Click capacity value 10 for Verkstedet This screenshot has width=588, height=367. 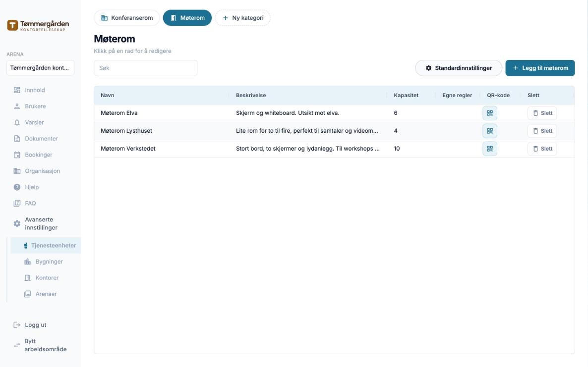coord(397,149)
